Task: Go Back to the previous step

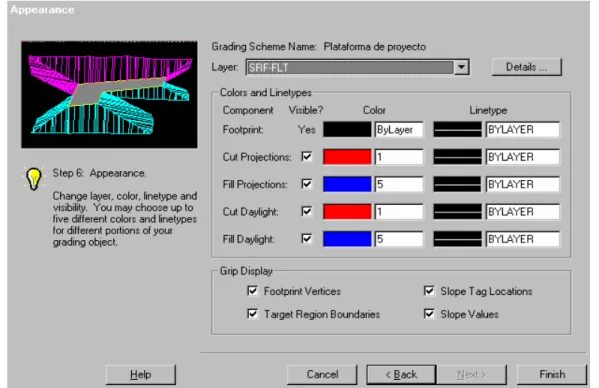Action: tap(401, 375)
